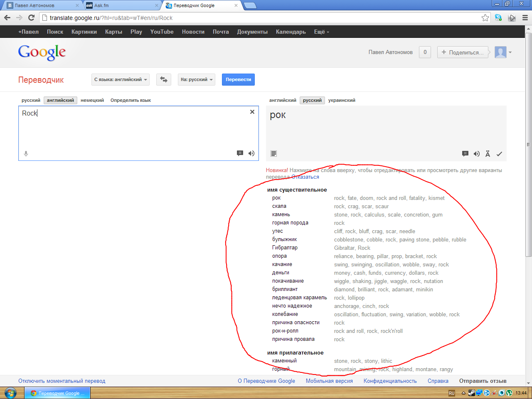Click Переводчик heading link

click(x=41, y=80)
